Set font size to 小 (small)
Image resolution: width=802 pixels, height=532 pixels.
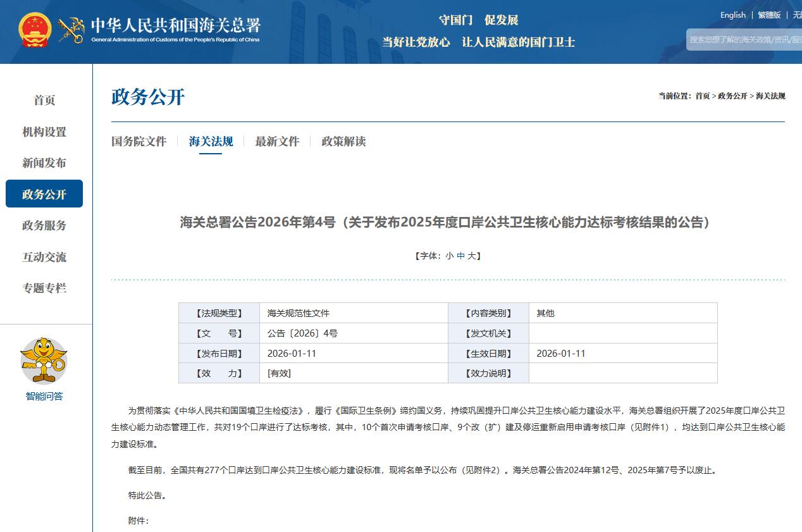[449, 256]
